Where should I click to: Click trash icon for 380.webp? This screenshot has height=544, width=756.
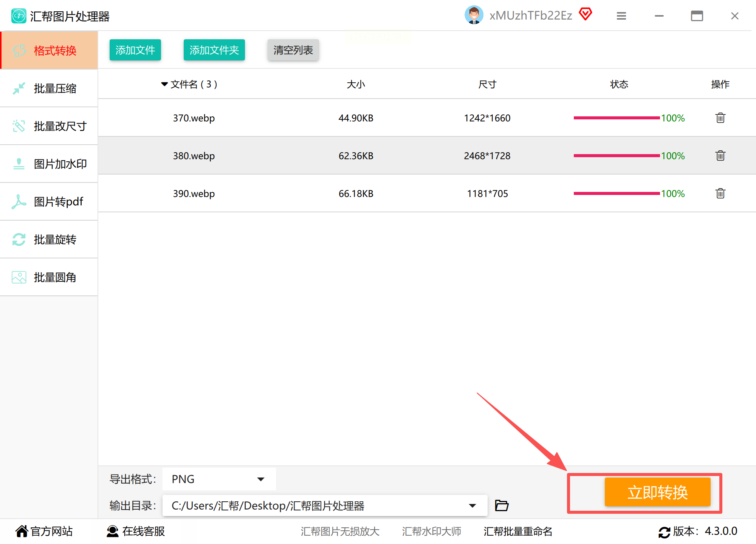(x=720, y=156)
